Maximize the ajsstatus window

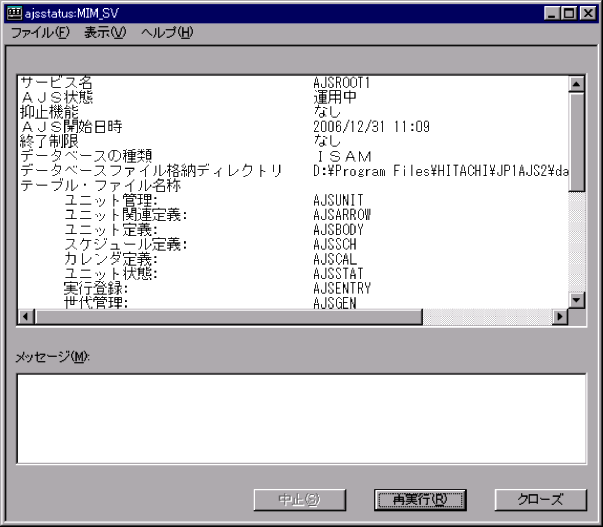569,13
